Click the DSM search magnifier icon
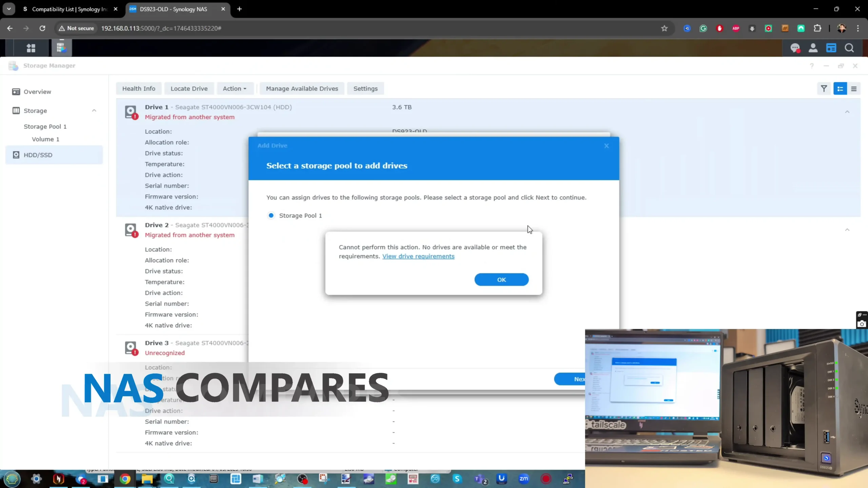This screenshot has width=868, height=488. 849,48
